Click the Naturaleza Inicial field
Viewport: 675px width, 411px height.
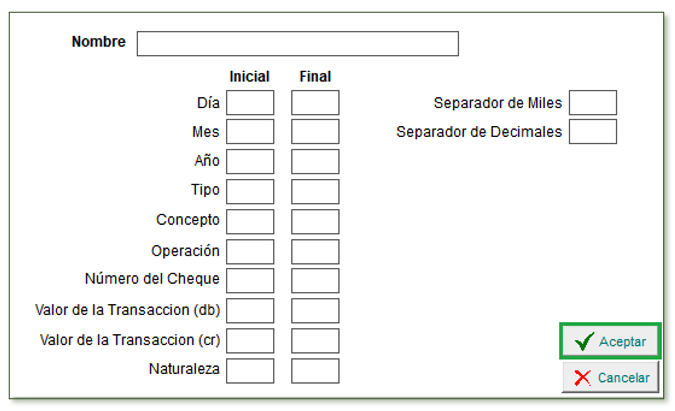250,371
